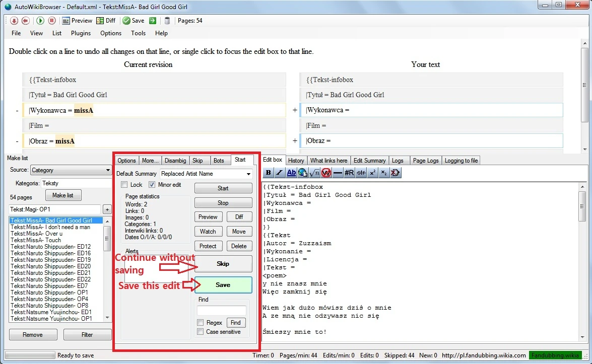592x364 pixels.
Task: Click the trash can delete icon
Action: click(x=167, y=21)
